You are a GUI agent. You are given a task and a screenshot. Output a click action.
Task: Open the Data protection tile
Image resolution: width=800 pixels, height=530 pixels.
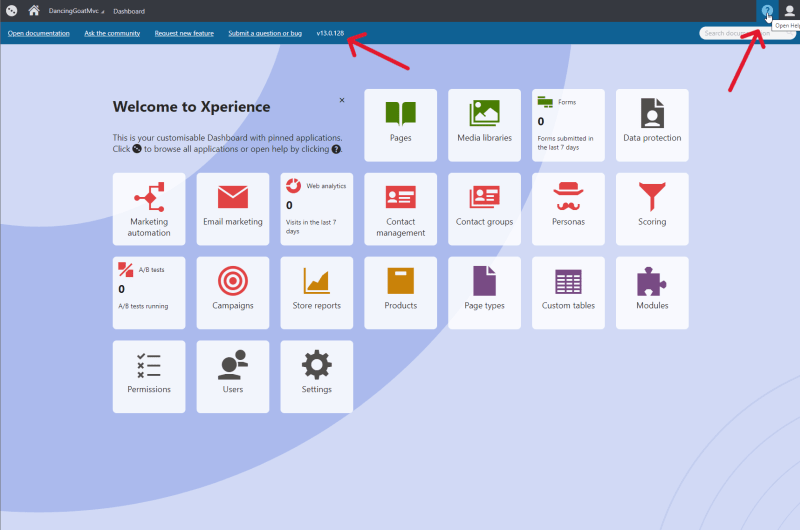[x=652, y=125]
